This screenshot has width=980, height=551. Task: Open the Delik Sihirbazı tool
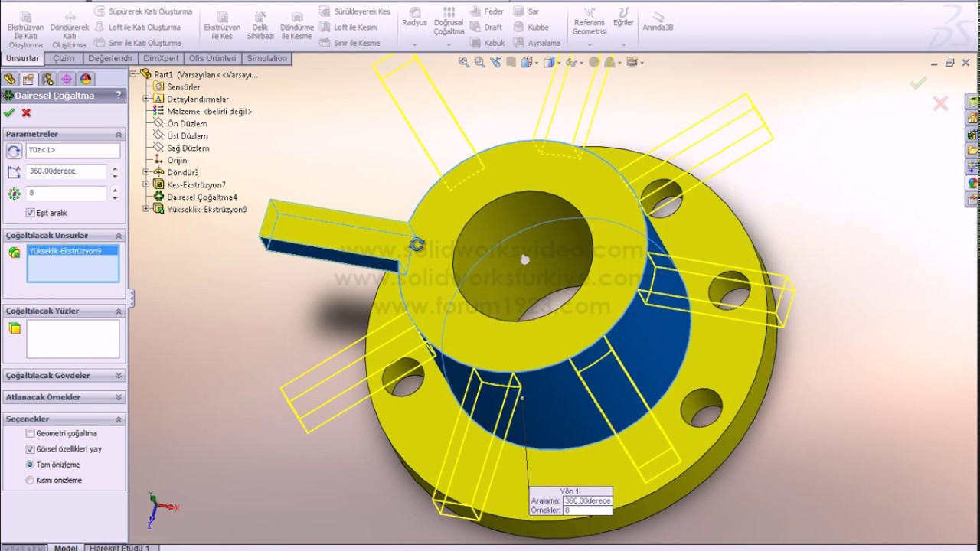pyautogui.click(x=260, y=26)
